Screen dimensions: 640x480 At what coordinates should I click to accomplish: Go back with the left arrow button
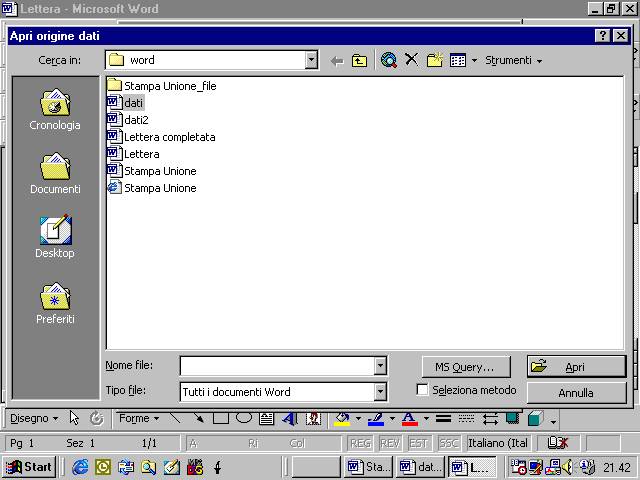(337, 61)
